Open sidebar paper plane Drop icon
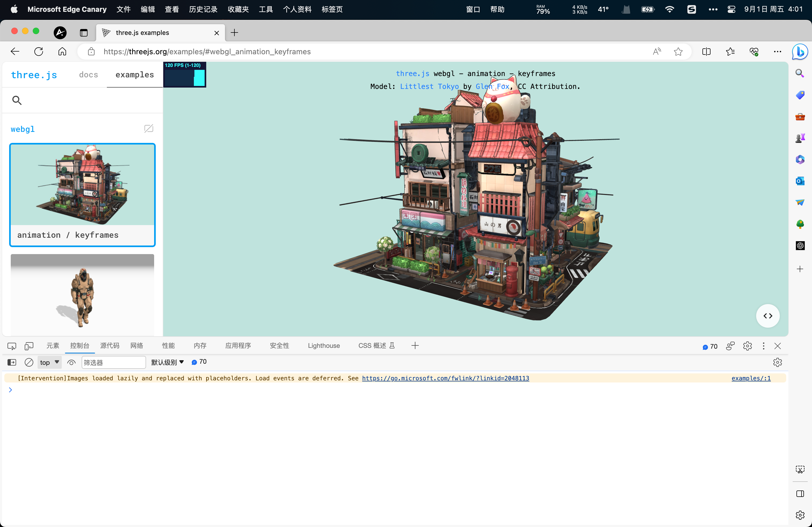Screen dimensions: 812x527 (800, 203)
